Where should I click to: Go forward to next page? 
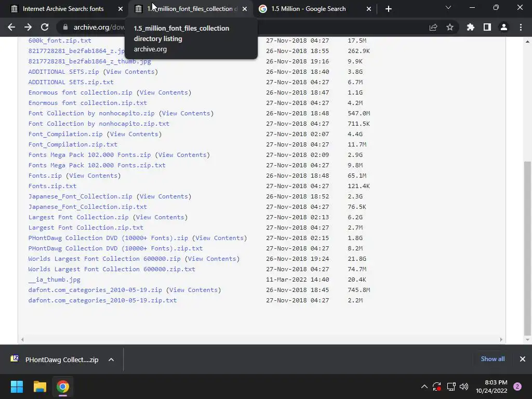pyautogui.click(x=28, y=27)
